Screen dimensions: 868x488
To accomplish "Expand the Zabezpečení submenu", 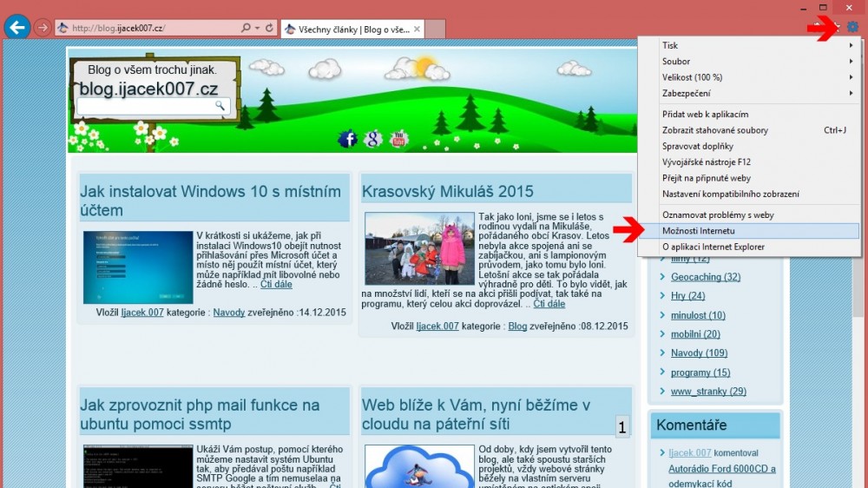I will 746,93.
